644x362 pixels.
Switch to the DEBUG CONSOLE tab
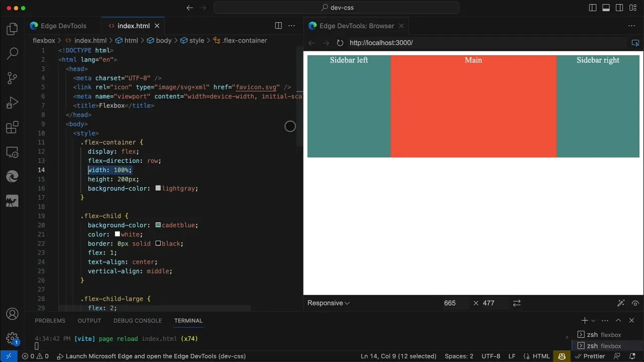[137, 320]
